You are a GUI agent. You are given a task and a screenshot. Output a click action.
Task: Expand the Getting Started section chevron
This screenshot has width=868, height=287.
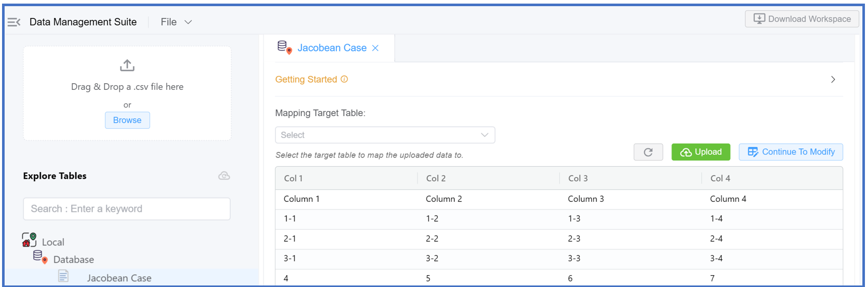point(833,80)
